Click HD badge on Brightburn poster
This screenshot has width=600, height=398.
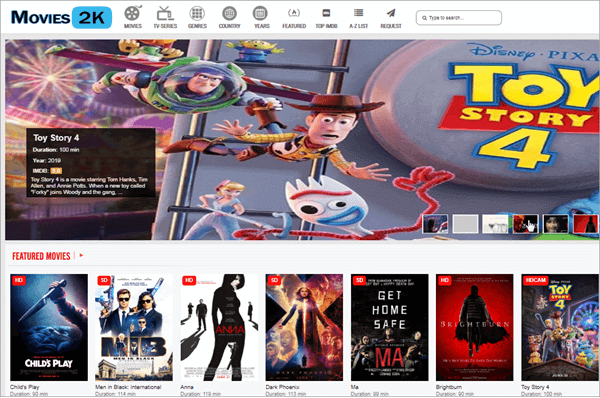pos(445,280)
